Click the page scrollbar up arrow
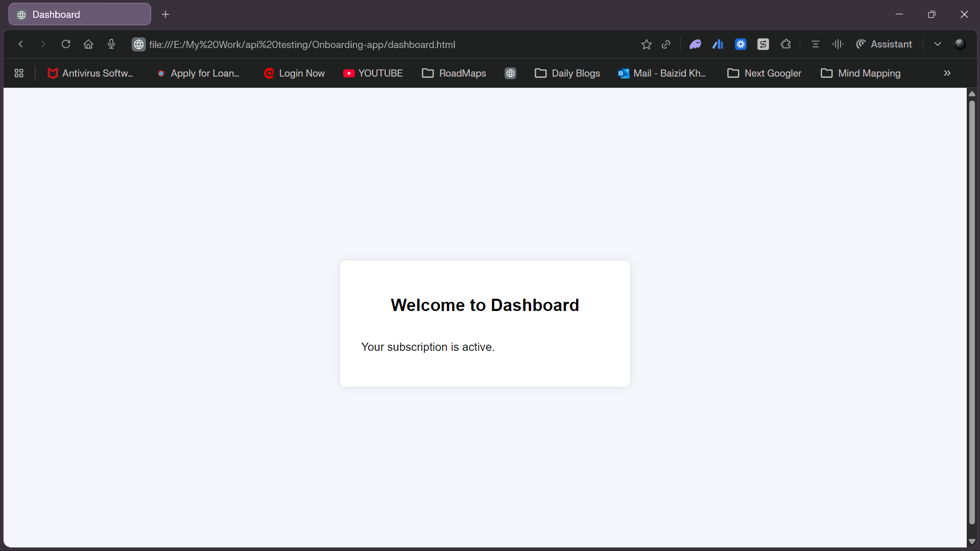This screenshot has height=551, width=980. (x=972, y=94)
